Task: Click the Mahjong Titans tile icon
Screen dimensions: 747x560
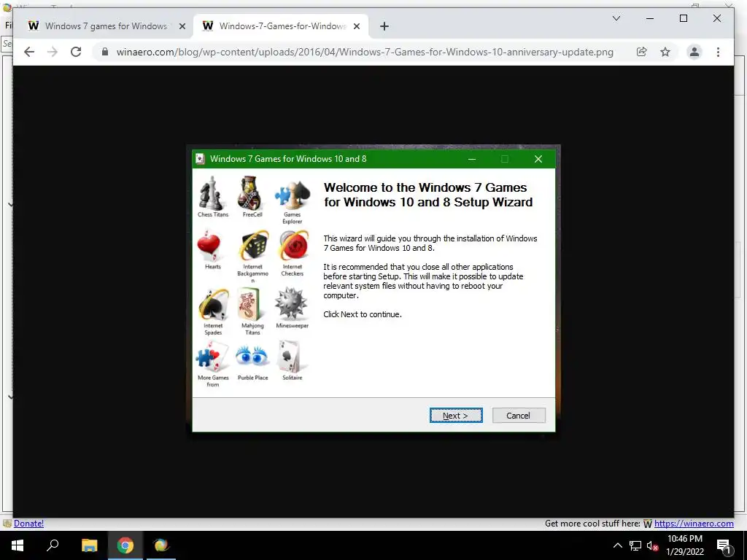Action: pyautogui.click(x=249, y=305)
